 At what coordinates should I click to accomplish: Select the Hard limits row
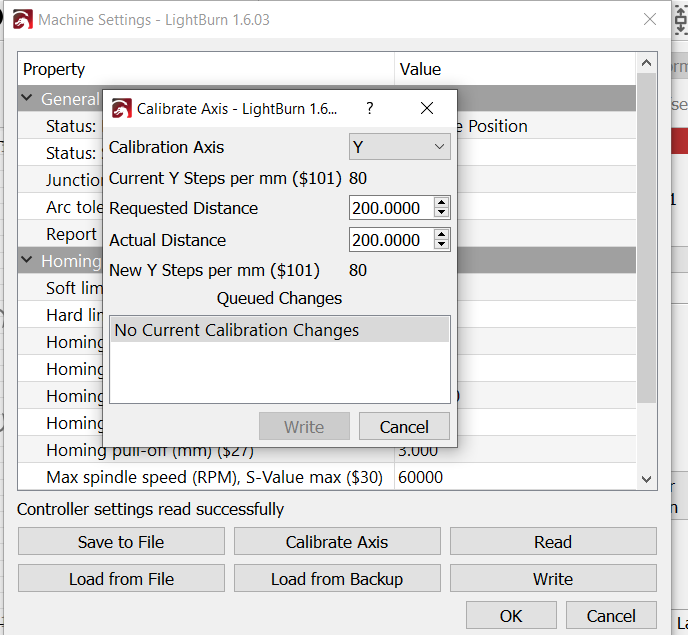click(x=327, y=314)
